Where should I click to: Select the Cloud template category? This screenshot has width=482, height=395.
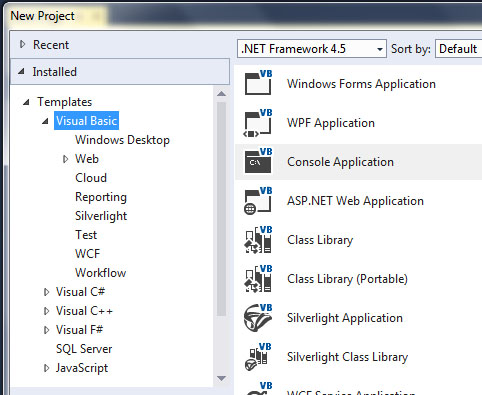coord(91,178)
